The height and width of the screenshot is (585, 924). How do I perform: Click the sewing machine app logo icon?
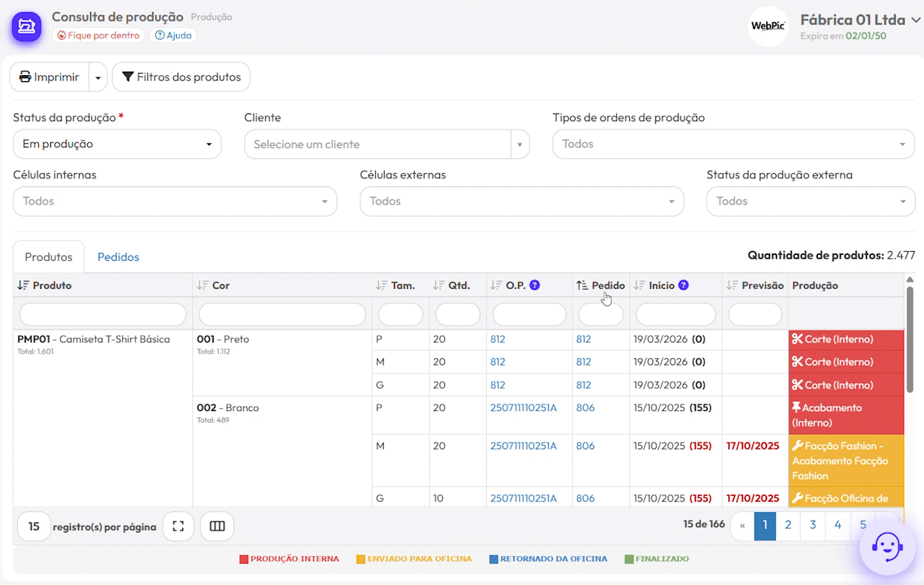[26, 27]
